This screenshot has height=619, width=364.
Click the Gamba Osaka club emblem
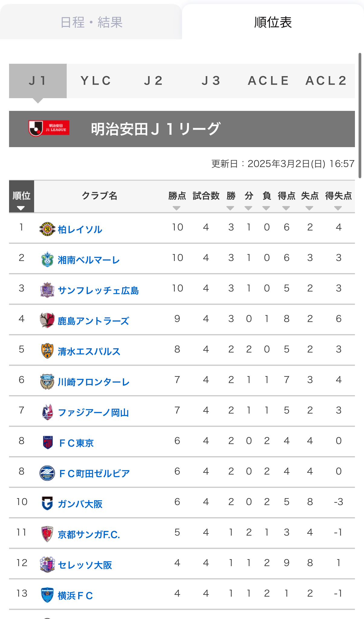click(x=47, y=503)
